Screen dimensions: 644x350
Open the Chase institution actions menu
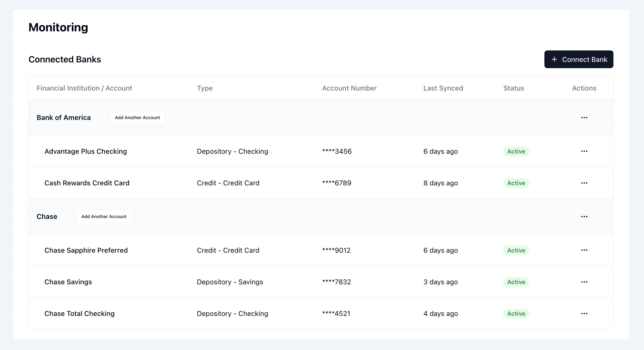pos(584,216)
